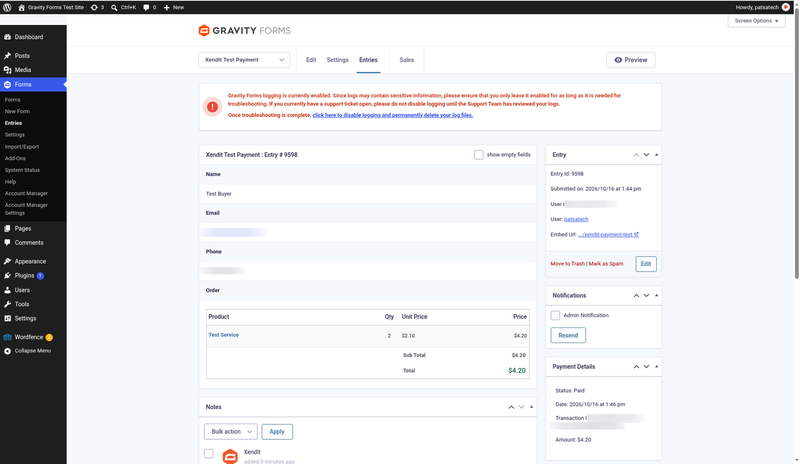Collapse the admin sidebar menu
This screenshot has width=800, height=464.
click(33, 351)
